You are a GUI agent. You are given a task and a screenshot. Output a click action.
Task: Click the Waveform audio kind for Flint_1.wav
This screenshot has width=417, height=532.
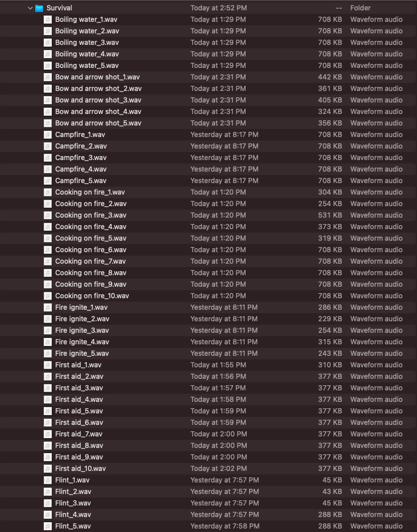pos(376,480)
